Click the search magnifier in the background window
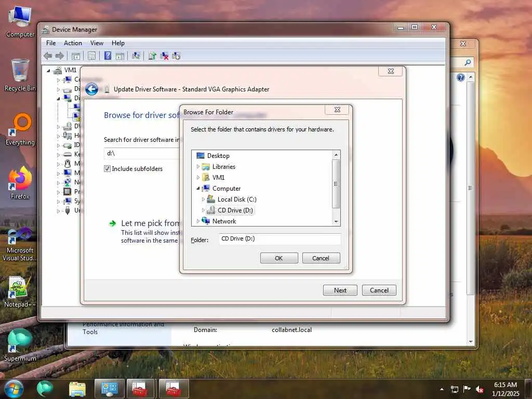Viewport: 532px width, 399px height. (468, 62)
